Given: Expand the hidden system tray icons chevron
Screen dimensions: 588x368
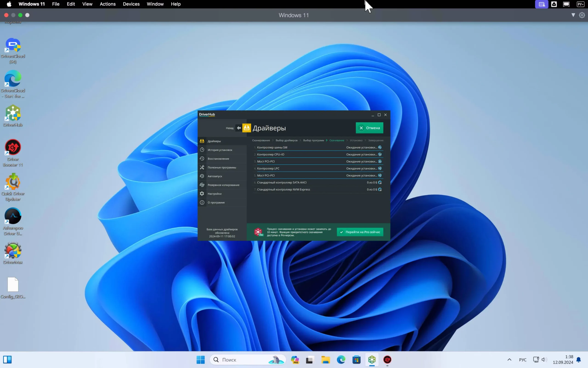Looking at the screenshot, I should pos(509,360).
